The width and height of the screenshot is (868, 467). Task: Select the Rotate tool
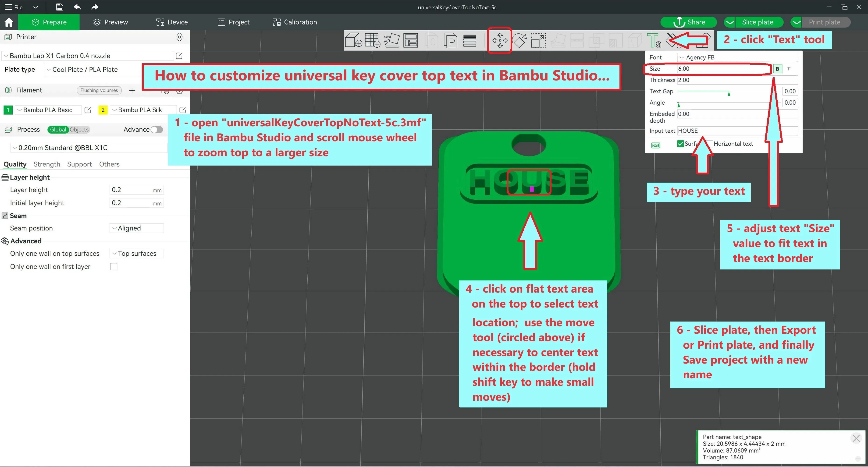pyautogui.click(x=519, y=40)
